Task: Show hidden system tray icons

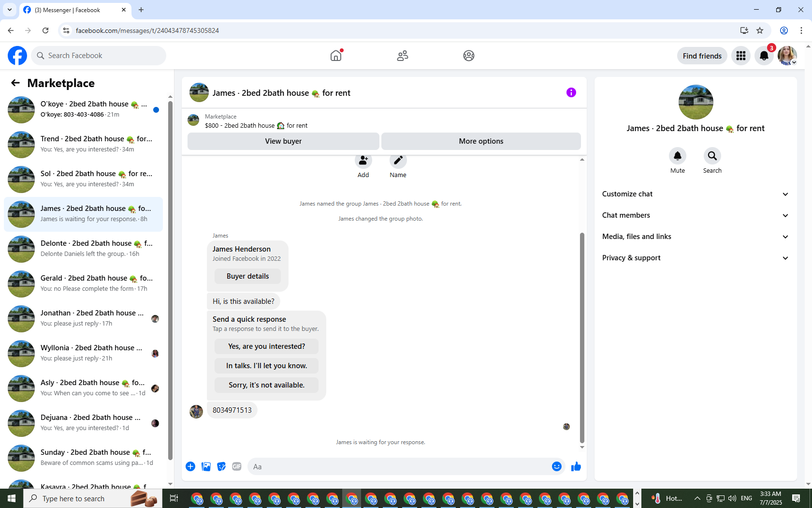Action: pyautogui.click(x=697, y=498)
